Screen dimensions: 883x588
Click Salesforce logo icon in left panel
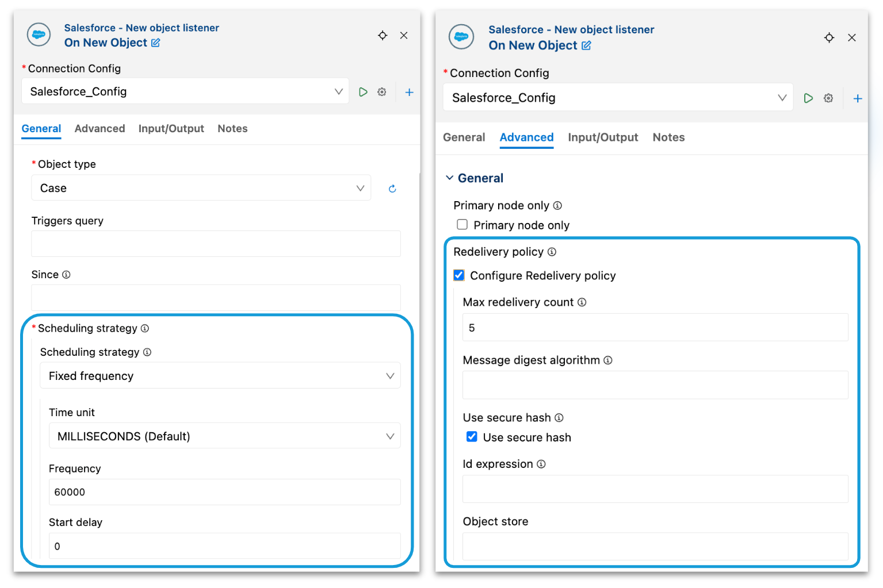(39, 34)
